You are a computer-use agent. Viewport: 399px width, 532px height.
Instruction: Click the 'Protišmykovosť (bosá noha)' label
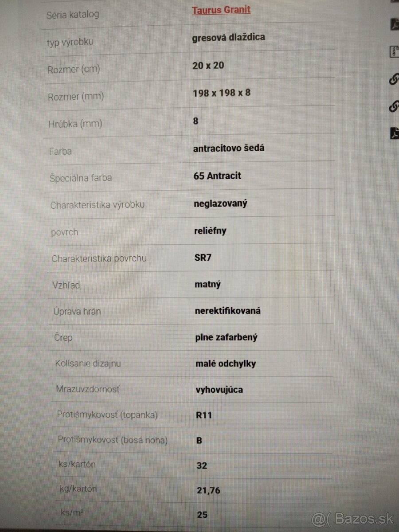[113, 440]
